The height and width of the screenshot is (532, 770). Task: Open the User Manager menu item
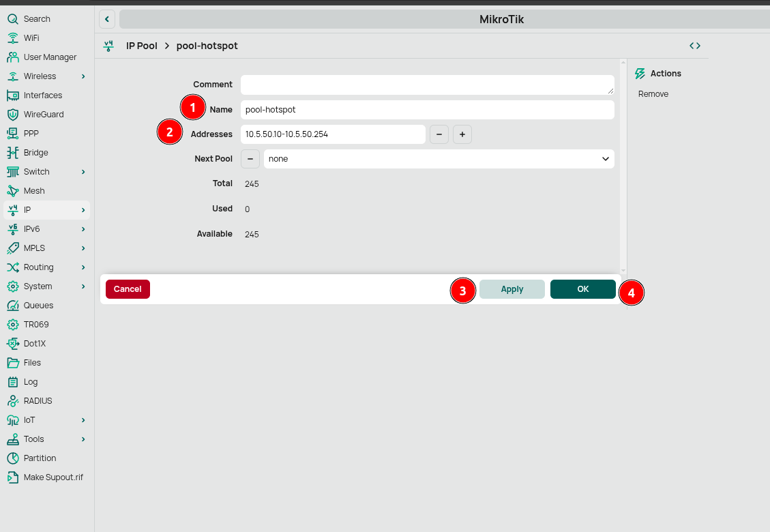(x=49, y=57)
